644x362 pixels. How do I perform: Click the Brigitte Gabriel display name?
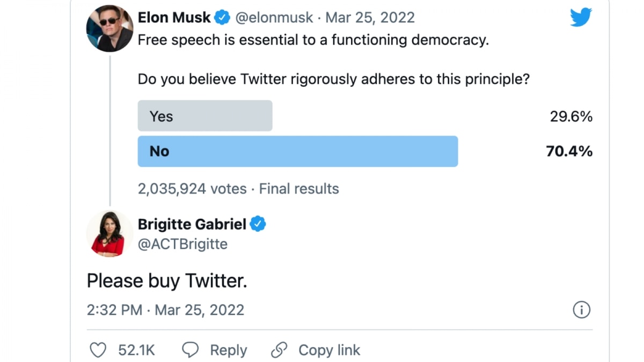tap(192, 224)
